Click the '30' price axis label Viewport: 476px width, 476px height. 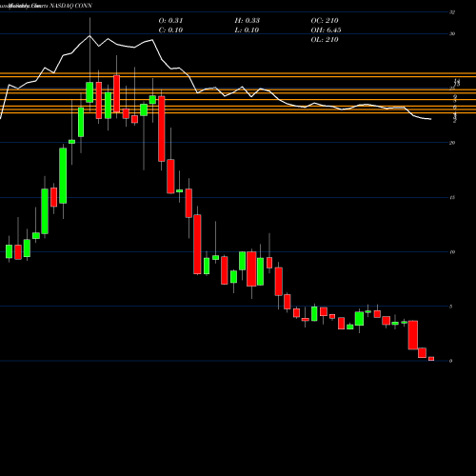(452, 33)
